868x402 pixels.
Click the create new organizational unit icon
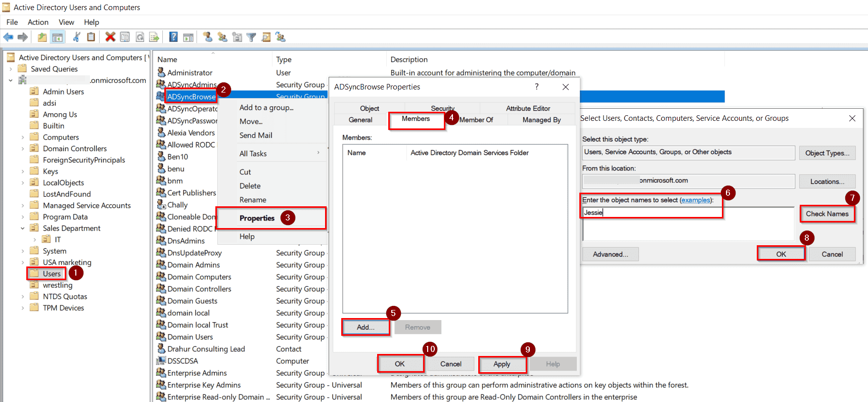(x=237, y=37)
